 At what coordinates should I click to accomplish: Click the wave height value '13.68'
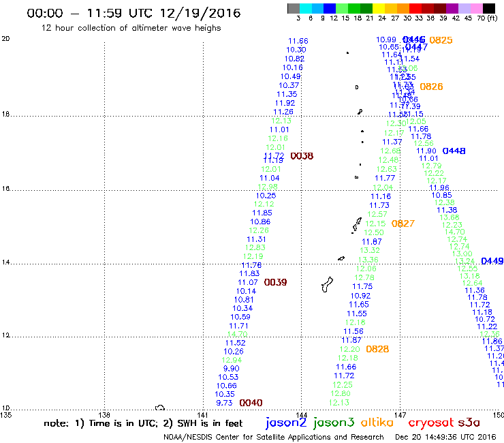click(450, 217)
